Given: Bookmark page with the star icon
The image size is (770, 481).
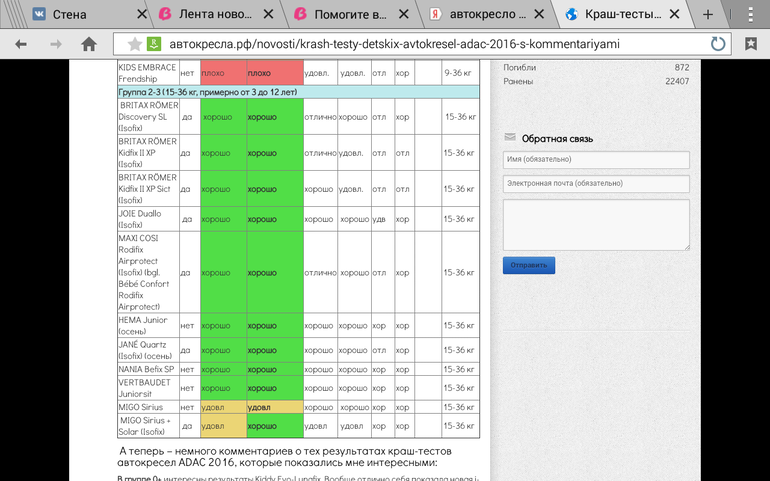Looking at the screenshot, I should [134, 44].
